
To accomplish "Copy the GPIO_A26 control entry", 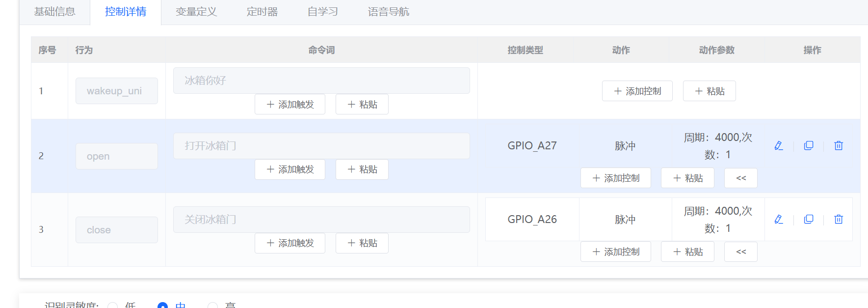I will [809, 220].
